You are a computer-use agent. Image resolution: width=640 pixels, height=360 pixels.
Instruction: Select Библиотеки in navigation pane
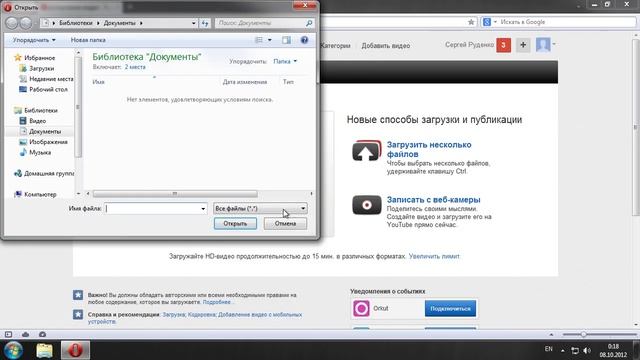point(40,110)
